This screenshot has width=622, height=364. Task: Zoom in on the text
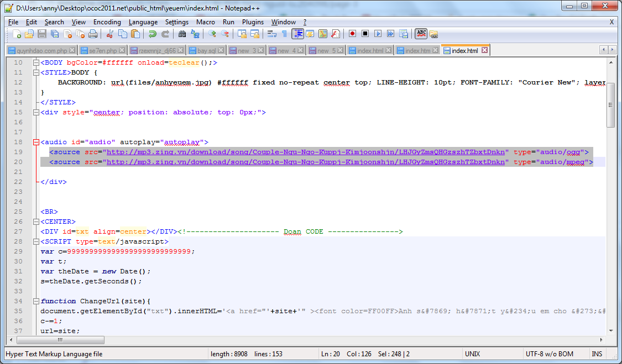point(213,34)
